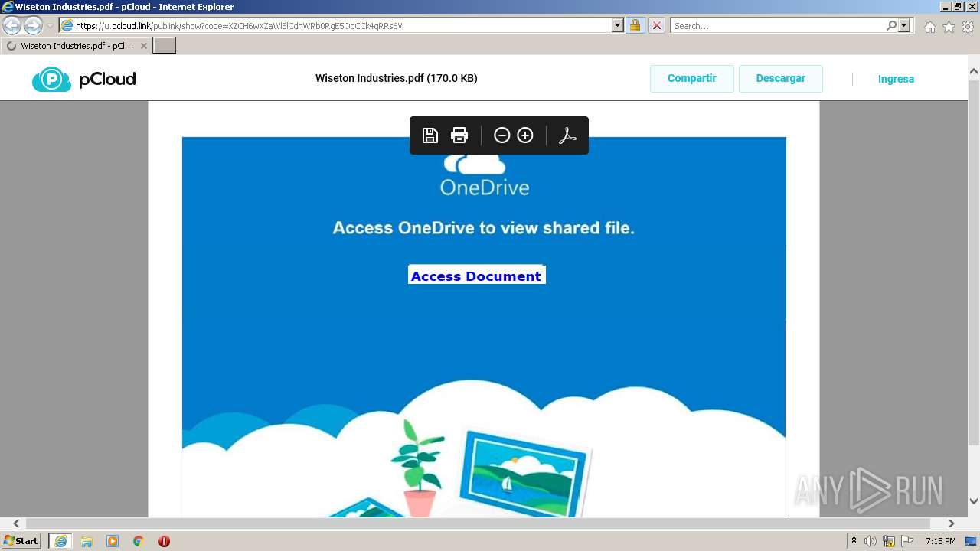Zoom in with the plus icon
Screen dimensions: 980x551
525,135
